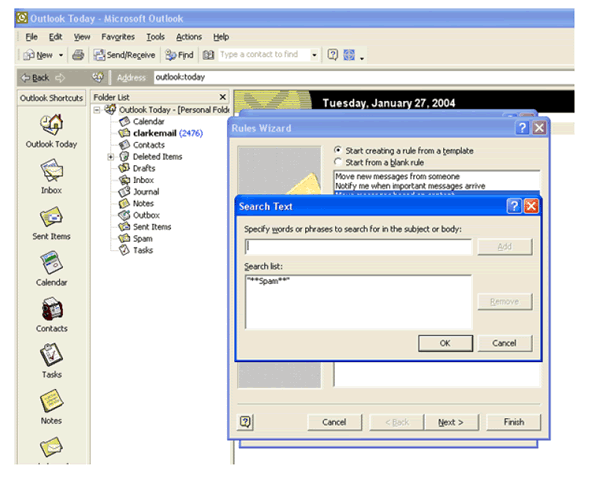Open the toolbar options arrow
Screen dimensions: 600x478
tap(362, 57)
